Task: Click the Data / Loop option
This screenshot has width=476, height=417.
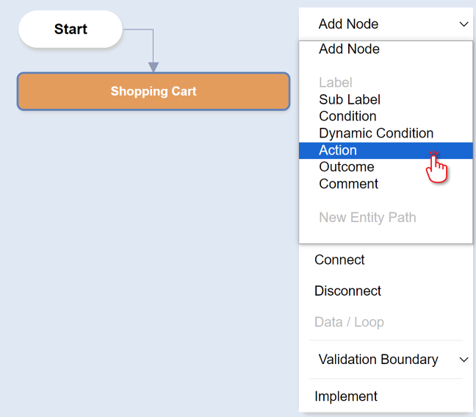Action: click(x=349, y=322)
